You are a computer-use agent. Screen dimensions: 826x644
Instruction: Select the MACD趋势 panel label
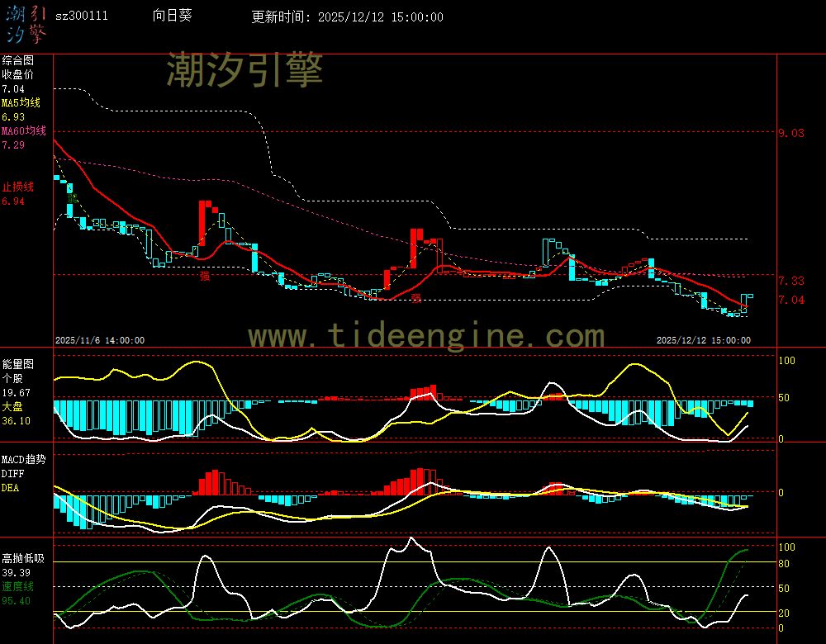tap(24, 459)
